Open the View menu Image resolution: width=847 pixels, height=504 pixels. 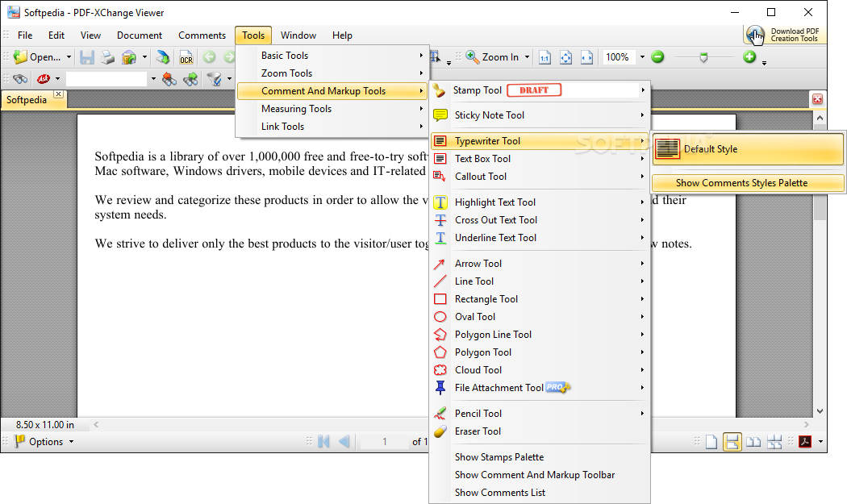[90, 35]
